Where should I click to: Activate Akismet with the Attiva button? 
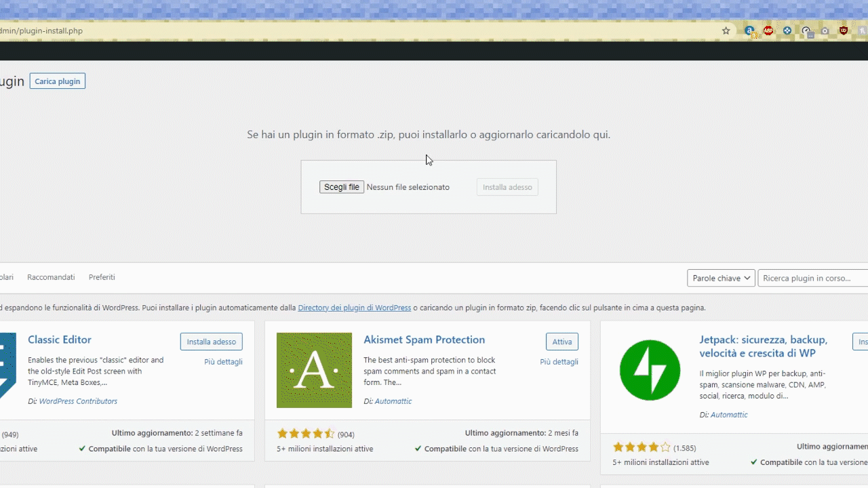click(x=561, y=342)
